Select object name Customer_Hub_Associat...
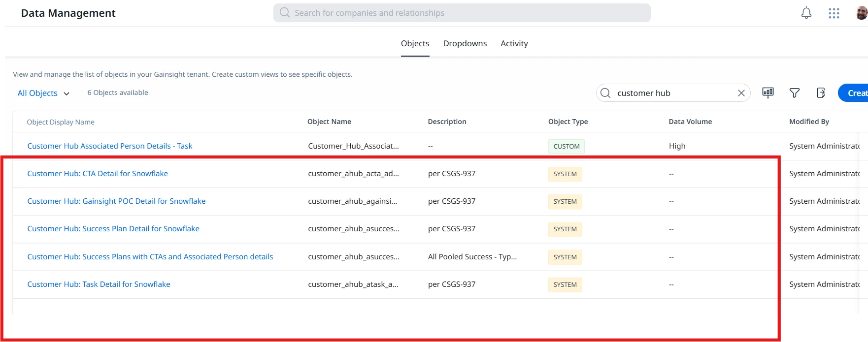Viewport: 868px width, 342px height. 353,146
